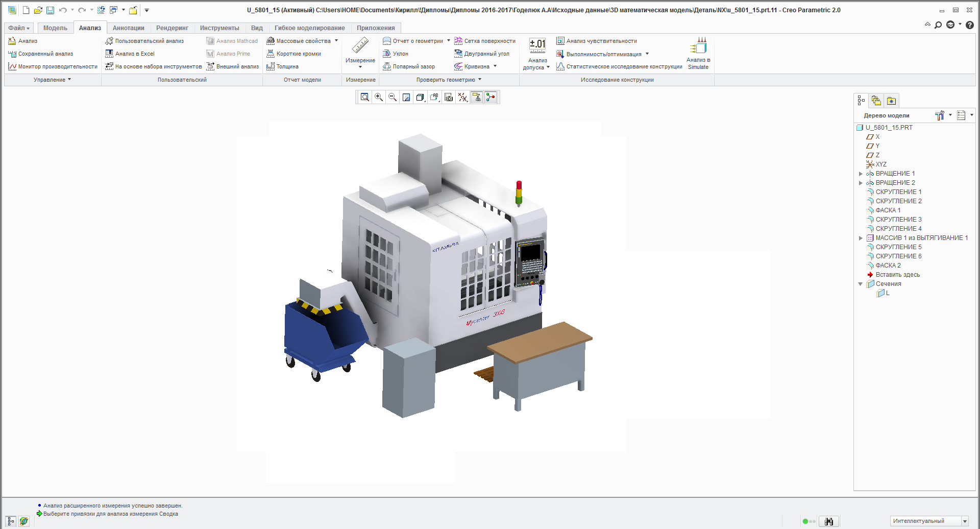Start Пользовательский анализ
This screenshot has height=529, width=980.
(x=144, y=41)
